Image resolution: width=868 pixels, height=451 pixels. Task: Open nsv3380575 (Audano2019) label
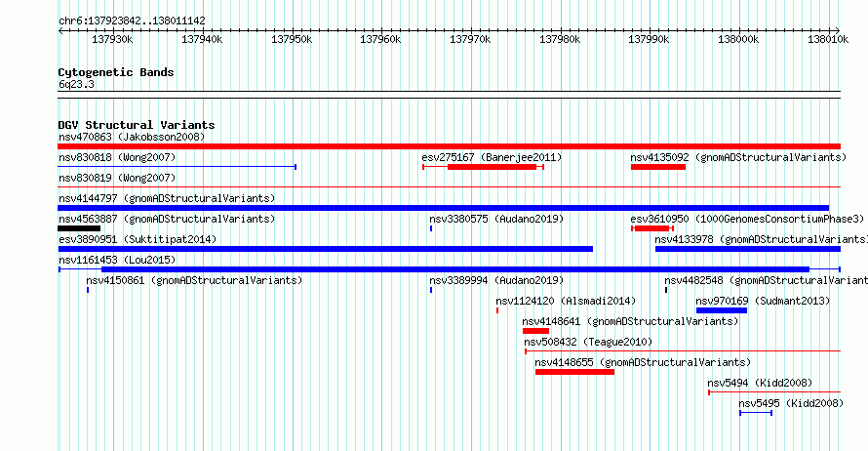coord(496,219)
